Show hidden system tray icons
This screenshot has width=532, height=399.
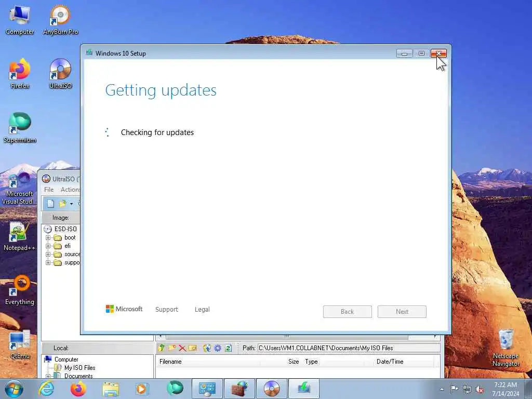click(442, 389)
